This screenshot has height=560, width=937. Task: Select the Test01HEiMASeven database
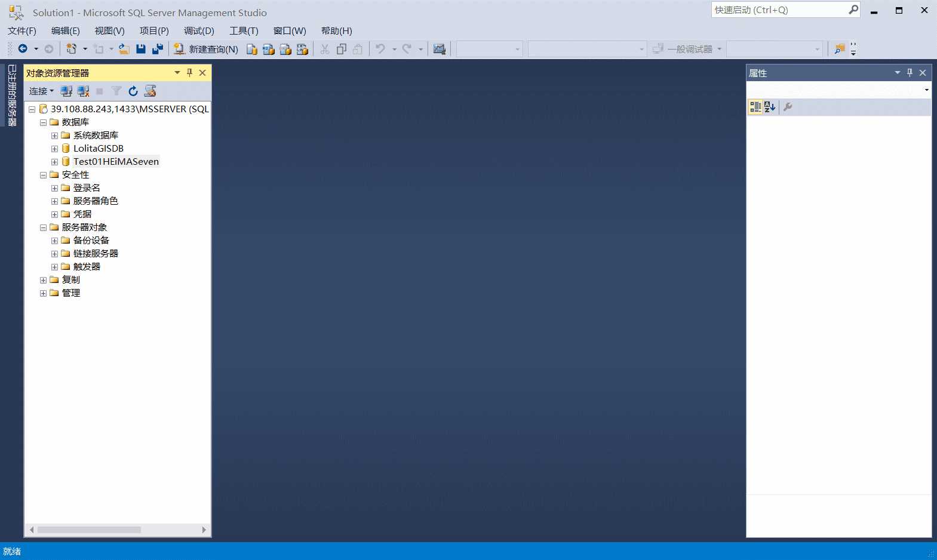tap(116, 162)
